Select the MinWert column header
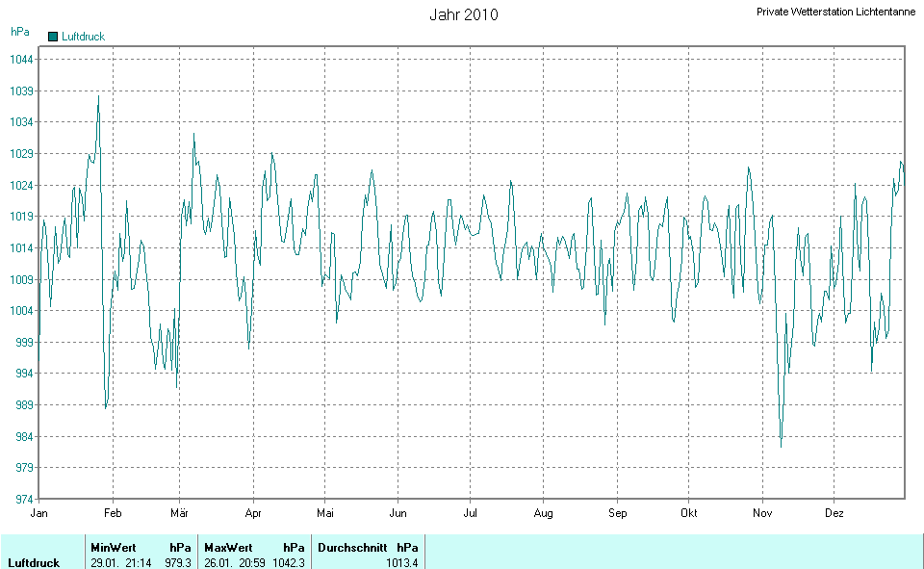The image size is (924, 569). click(x=114, y=547)
